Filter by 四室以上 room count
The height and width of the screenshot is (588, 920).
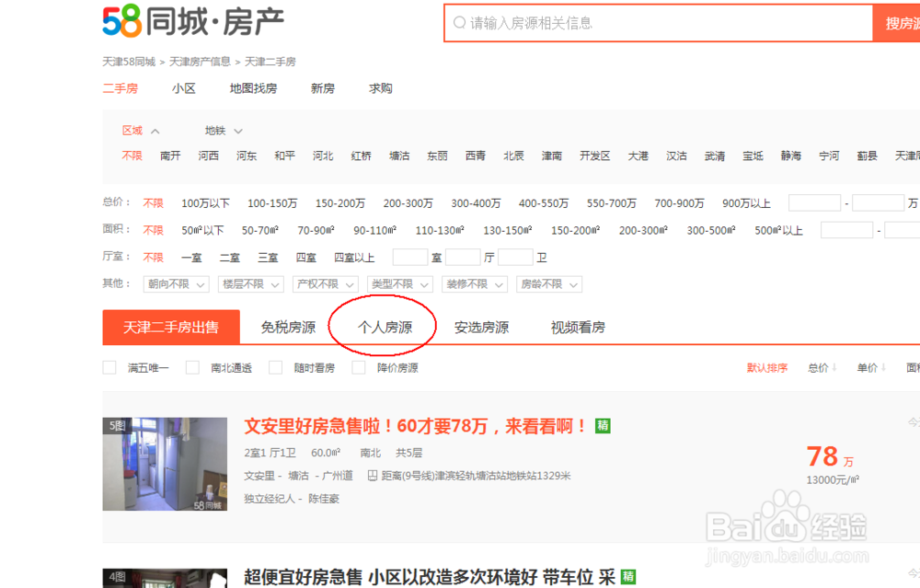point(354,258)
